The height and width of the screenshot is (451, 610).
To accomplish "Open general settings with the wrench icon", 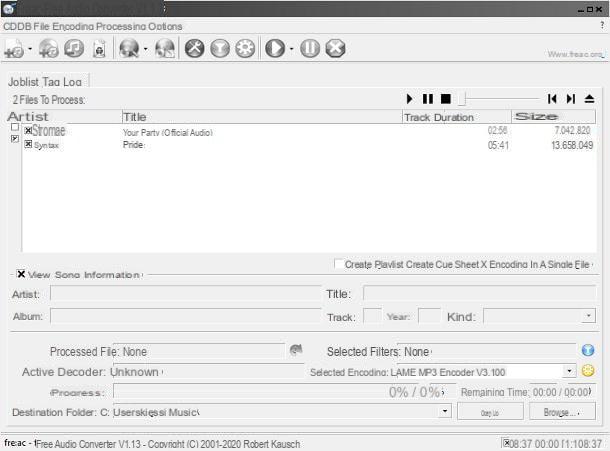I will [x=195, y=49].
